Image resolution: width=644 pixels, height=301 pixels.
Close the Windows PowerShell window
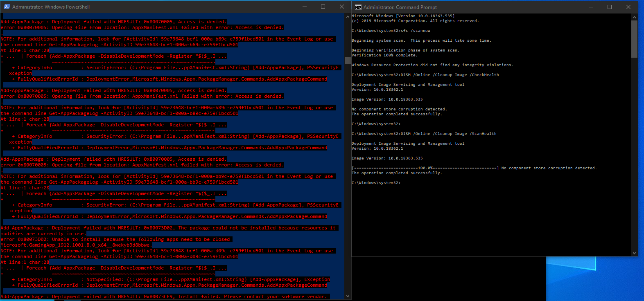click(x=342, y=7)
